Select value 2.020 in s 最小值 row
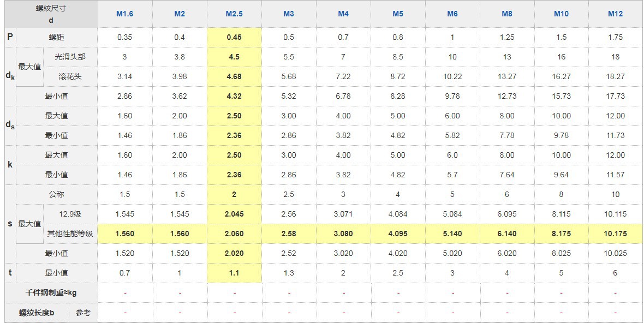The image size is (644, 323). [234, 253]
